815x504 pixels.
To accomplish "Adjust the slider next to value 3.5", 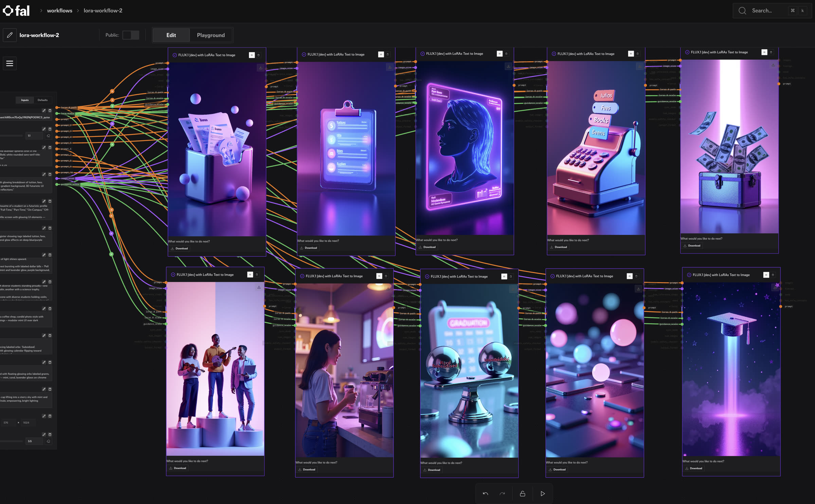I will [x=12, y=441].
